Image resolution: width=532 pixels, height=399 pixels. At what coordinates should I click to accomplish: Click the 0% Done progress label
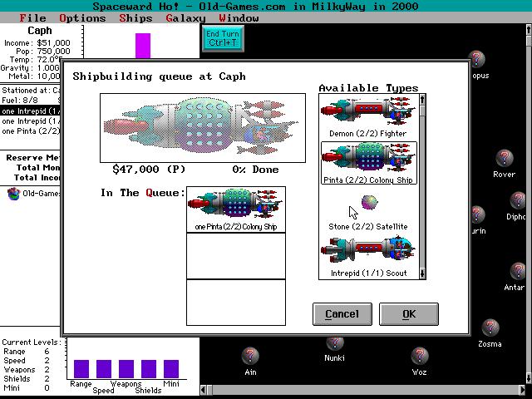click(x=255, y=170)
